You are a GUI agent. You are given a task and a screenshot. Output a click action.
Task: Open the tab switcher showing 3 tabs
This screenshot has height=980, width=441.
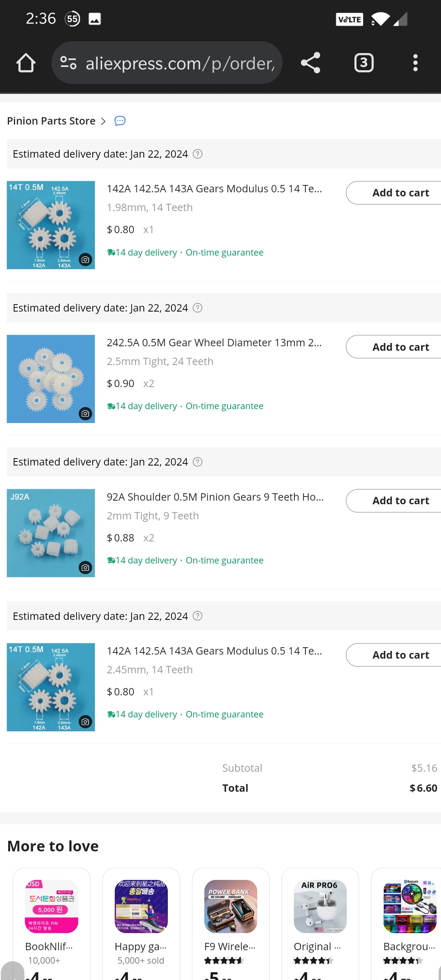(363, 63)
